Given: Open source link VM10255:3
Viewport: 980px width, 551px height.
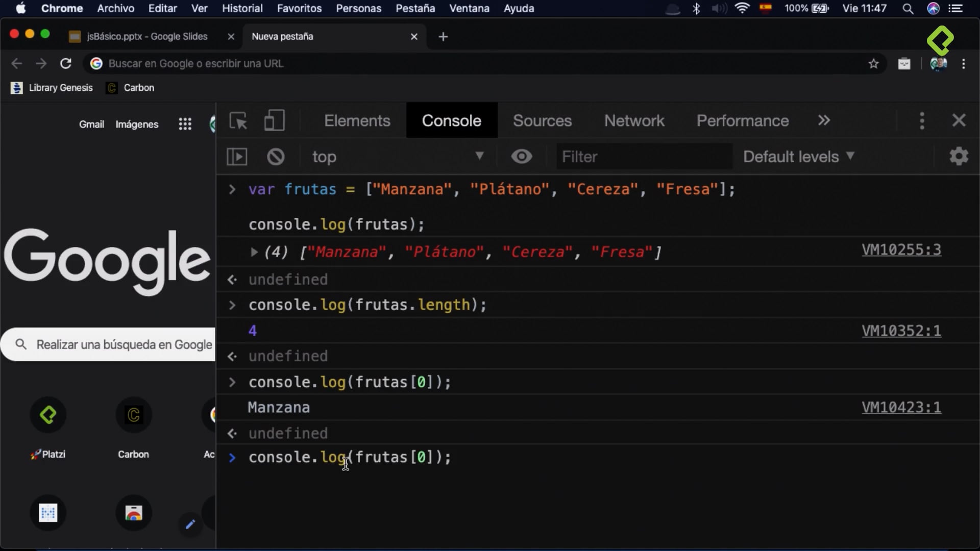Looking at the screenshot, I should 901,250.
